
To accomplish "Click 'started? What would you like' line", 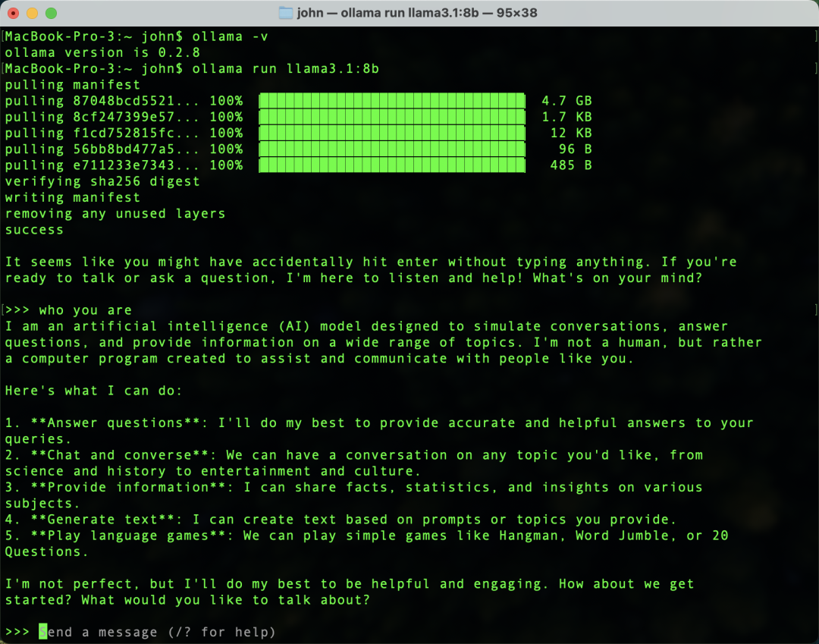I will (x=187, y=600).
